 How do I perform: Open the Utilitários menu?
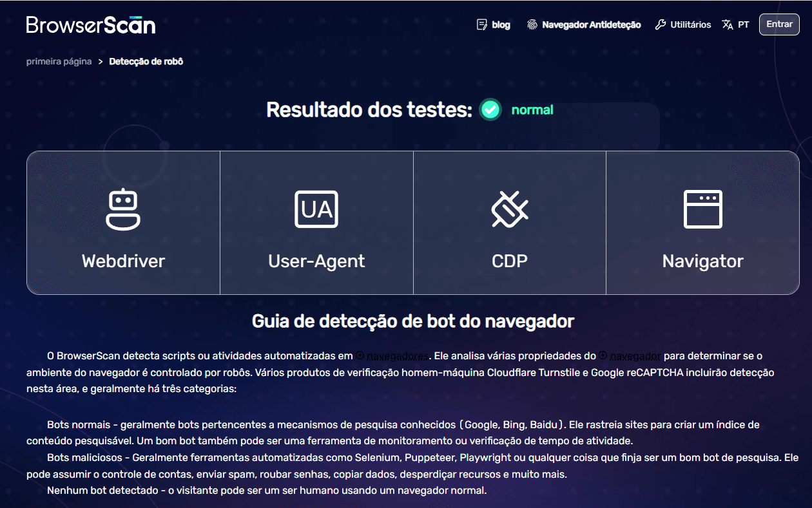pos(683,24)
